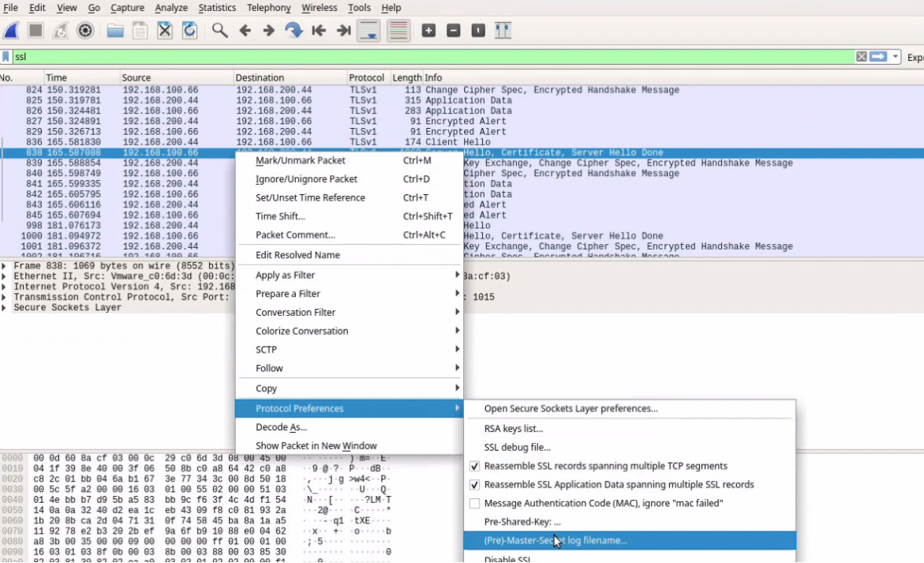Choose Show Packet in New Window
This screenshot has width=924, height=563.
(x=349, y=446)
